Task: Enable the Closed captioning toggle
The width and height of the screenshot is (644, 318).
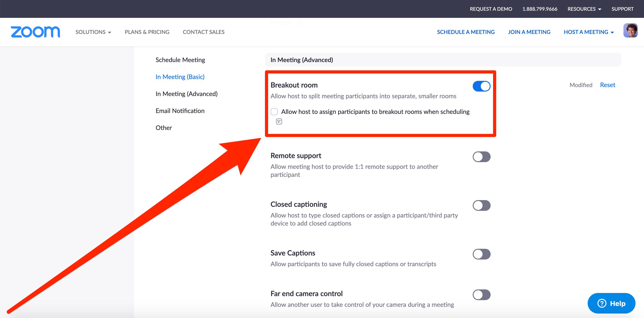Action: pyautogui.click(x=481, y=205)
